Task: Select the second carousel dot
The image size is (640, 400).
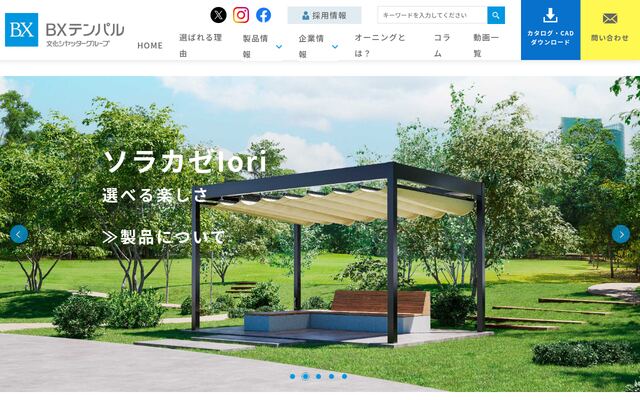Action: pyautogui.click(x=305, y=376)
